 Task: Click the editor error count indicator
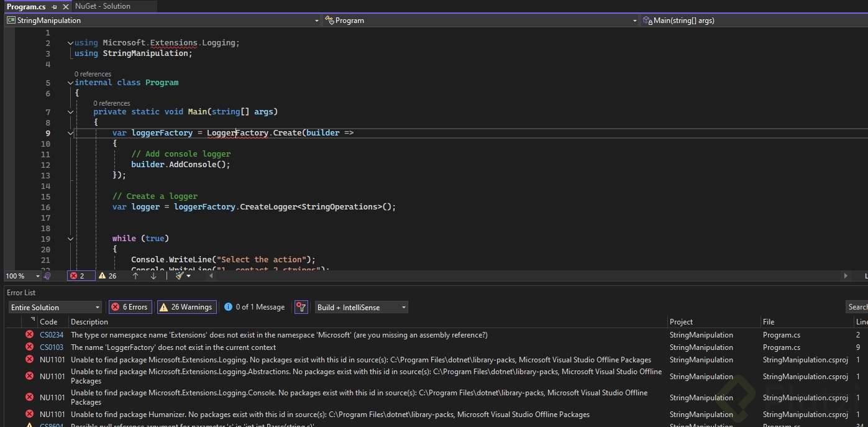(81, 276)
